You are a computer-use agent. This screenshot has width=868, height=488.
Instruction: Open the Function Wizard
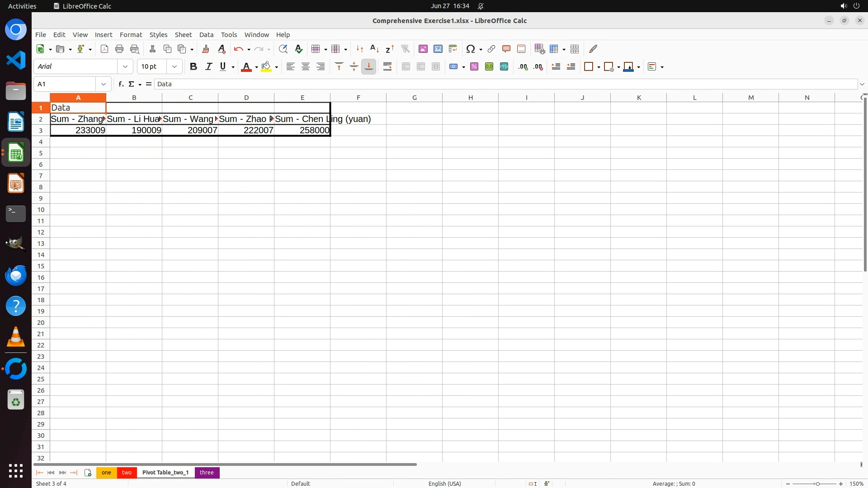point(121,84)
